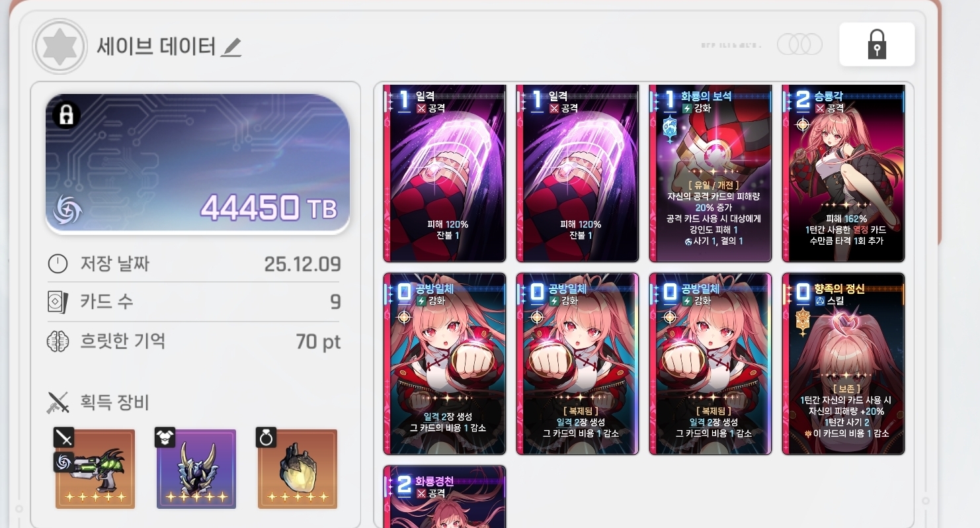Open the 향족의 정신 skill card

(x=843, y=364)
